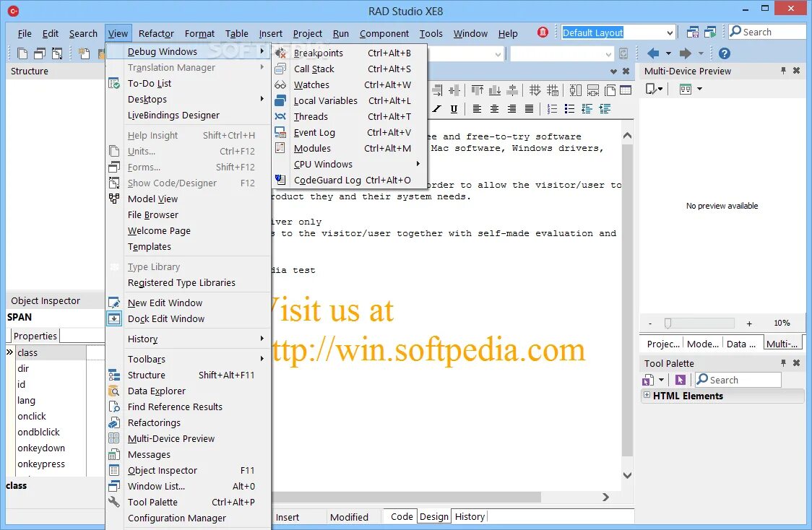Click the gray forward navigation arrow
812x530 pixels.
click(685, 53)
